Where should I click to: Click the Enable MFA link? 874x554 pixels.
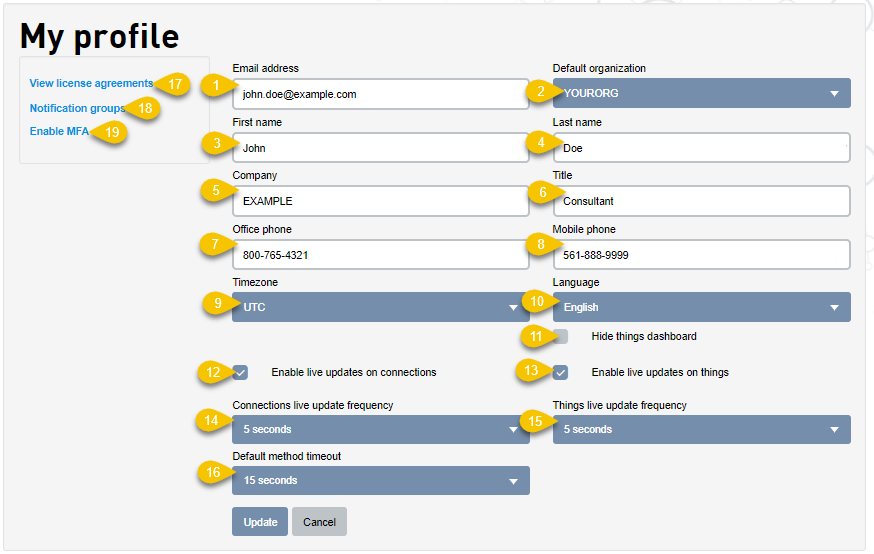pos(59,131)
